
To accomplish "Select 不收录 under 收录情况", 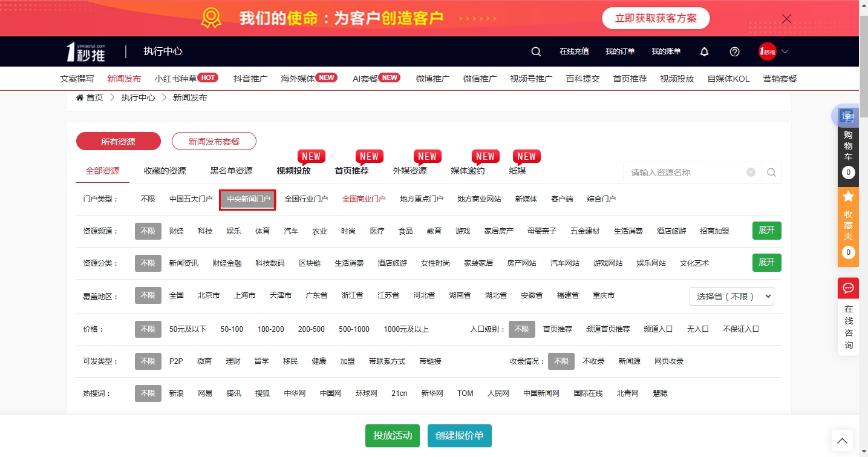I will 594,361.
